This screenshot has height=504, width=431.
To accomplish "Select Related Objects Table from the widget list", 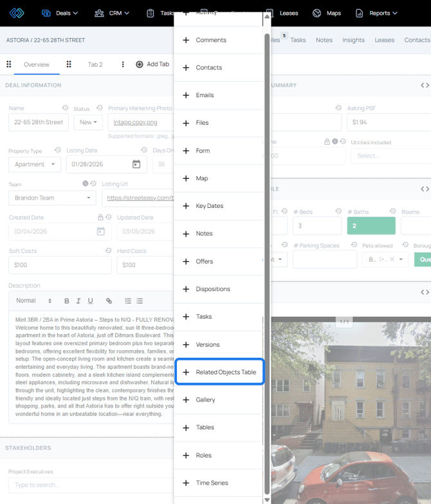I will (219, 372).
